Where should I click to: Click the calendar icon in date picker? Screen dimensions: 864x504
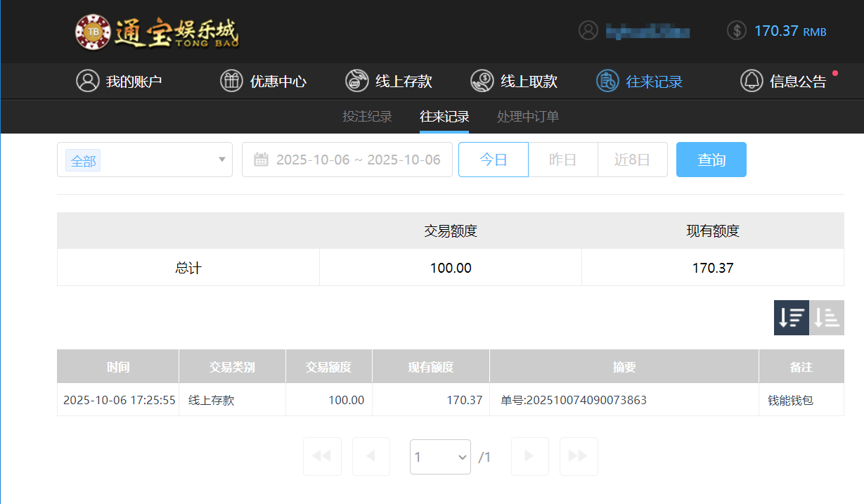coord(262,160)
